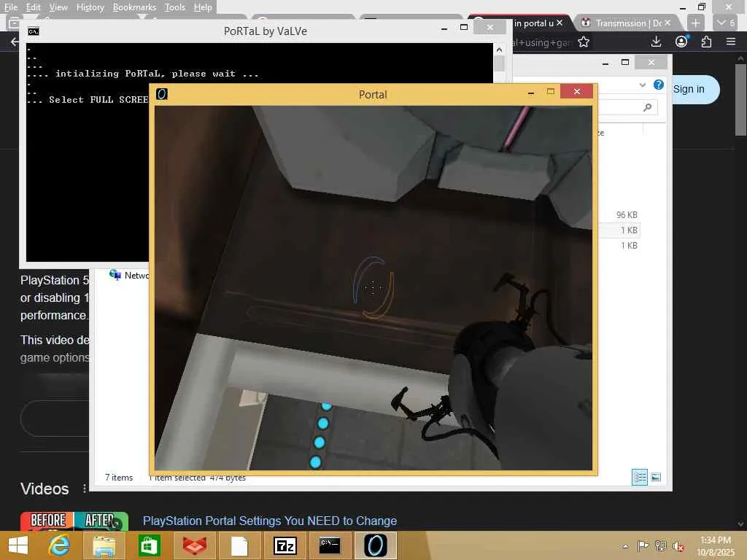
Task: Open the Firefox Edit menu
Action: (33, 7)
